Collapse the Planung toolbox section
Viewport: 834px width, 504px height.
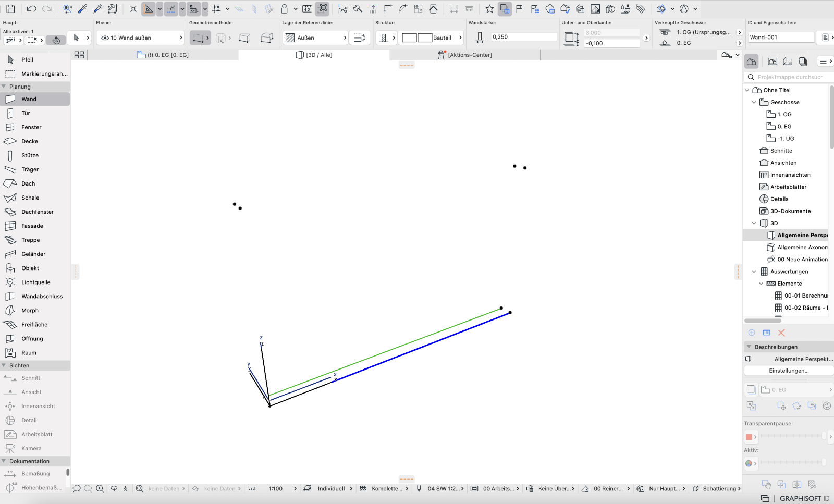pos(4,87)
